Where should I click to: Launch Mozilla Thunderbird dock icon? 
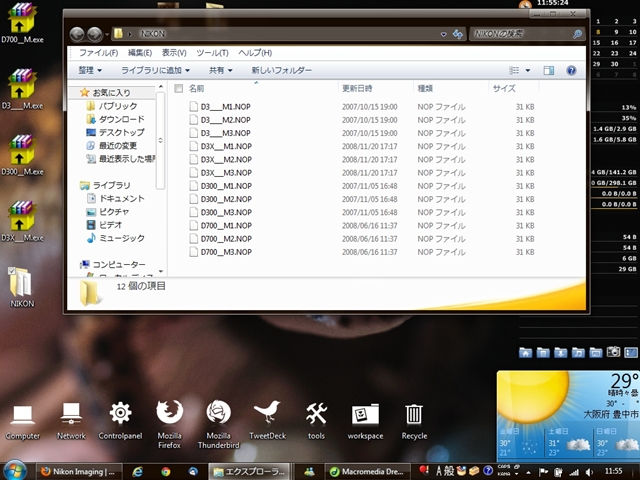coord(219,413)
